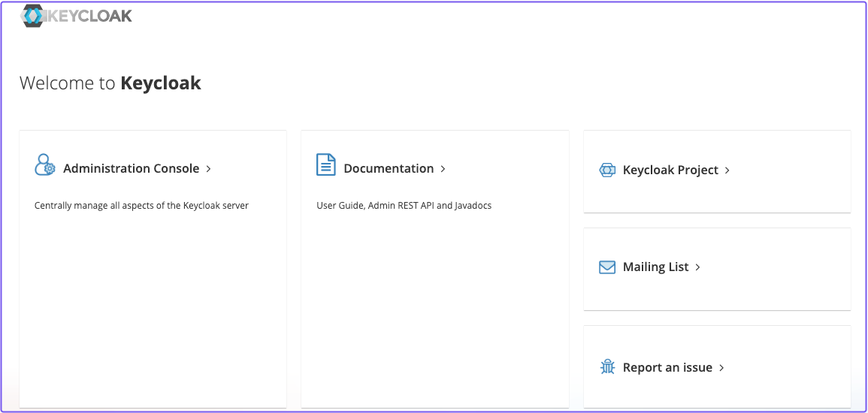868x413 pixels.
Task: Click "User Guide, Admin REST API and Javadocs" text
Action: tap(404, 206)
